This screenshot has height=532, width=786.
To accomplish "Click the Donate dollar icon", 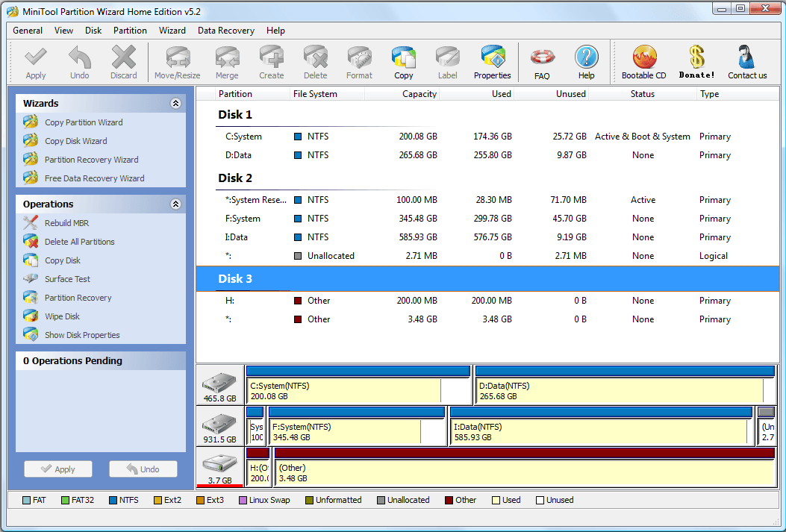I will click(696, 57).
